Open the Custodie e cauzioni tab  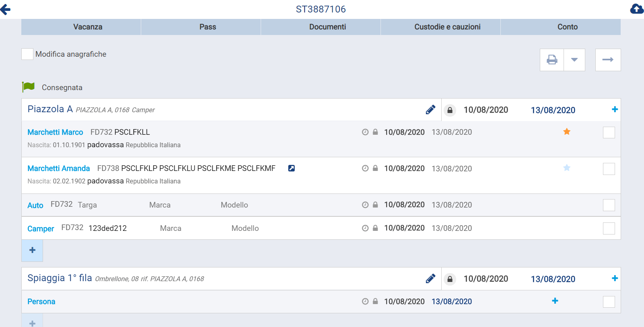pos(447,27)
